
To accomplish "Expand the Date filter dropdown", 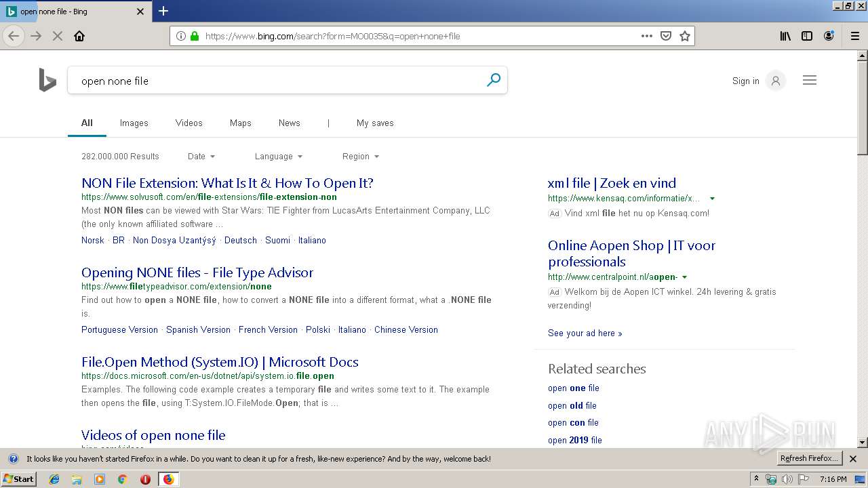I will [x=201, y=157].
